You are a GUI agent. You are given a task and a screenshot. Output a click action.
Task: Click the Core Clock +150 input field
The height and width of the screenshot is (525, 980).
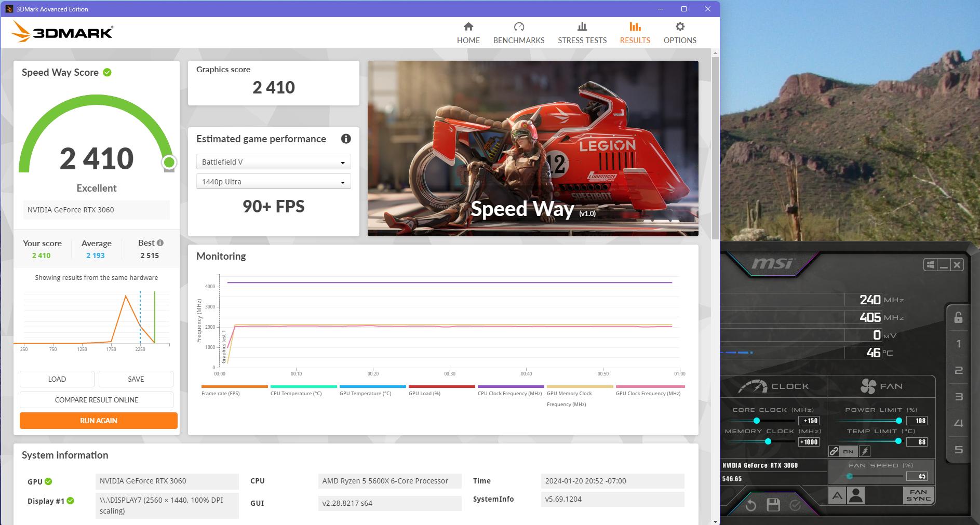click(809, 421)
